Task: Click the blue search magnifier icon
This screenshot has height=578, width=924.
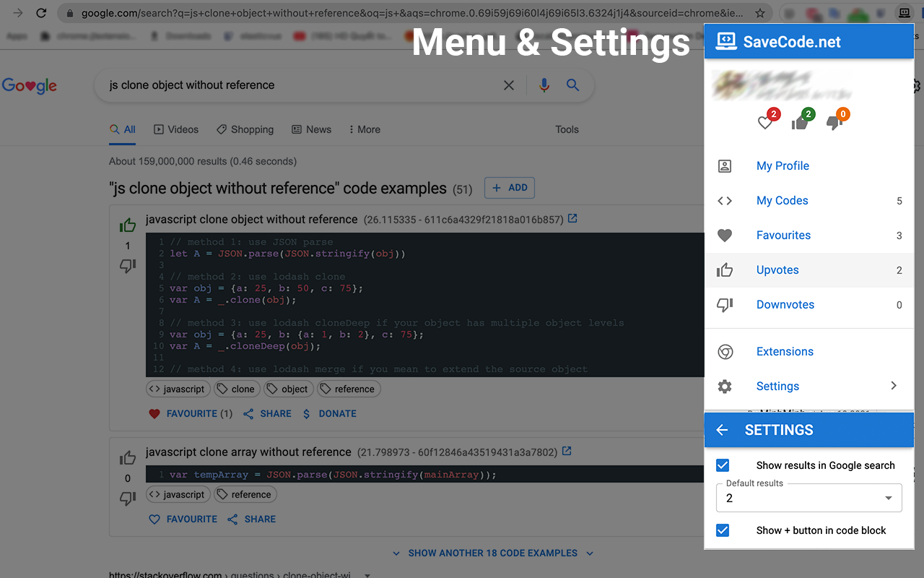Action: pyautogui.click(x=573, y=85)
